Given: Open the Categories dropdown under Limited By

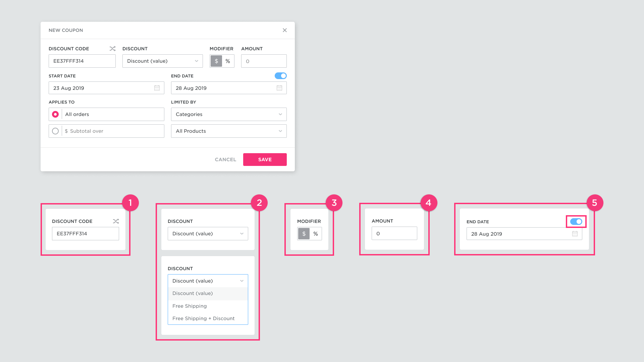Looking at the screenshot, I should pyautogui.click(x=229, y=114).
